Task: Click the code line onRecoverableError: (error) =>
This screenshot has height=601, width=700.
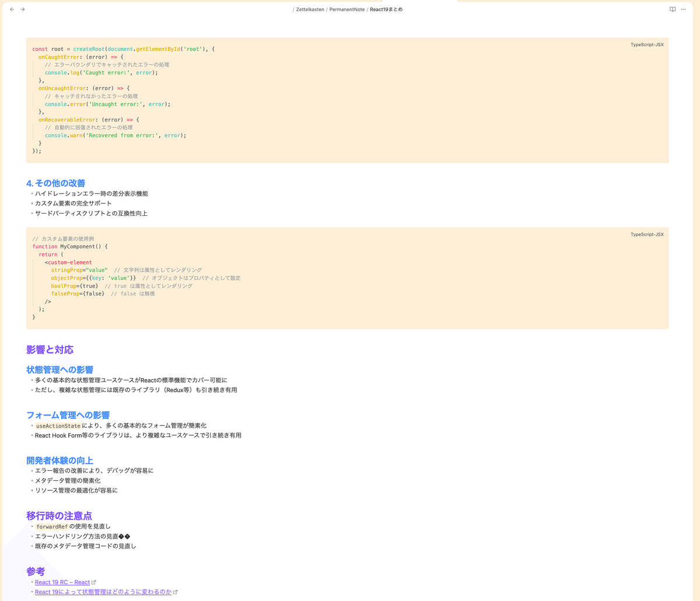Action: coord(89,120)
